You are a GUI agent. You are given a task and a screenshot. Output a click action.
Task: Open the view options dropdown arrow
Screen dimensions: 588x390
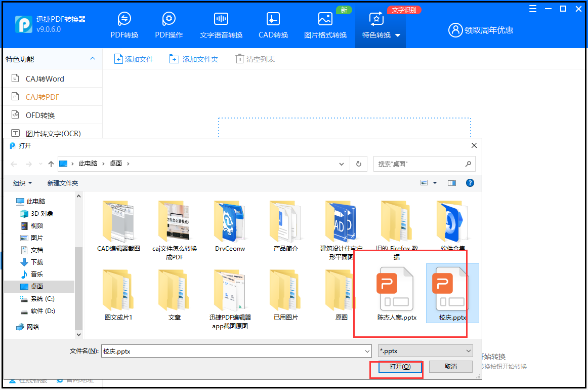pyautogui.click(x=435, y=183)
